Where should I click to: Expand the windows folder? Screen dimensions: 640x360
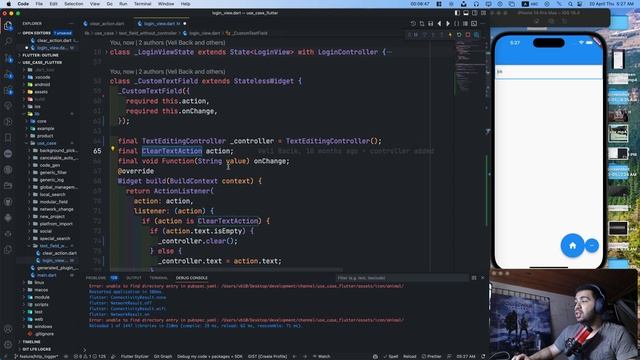(x=43, y=327)
